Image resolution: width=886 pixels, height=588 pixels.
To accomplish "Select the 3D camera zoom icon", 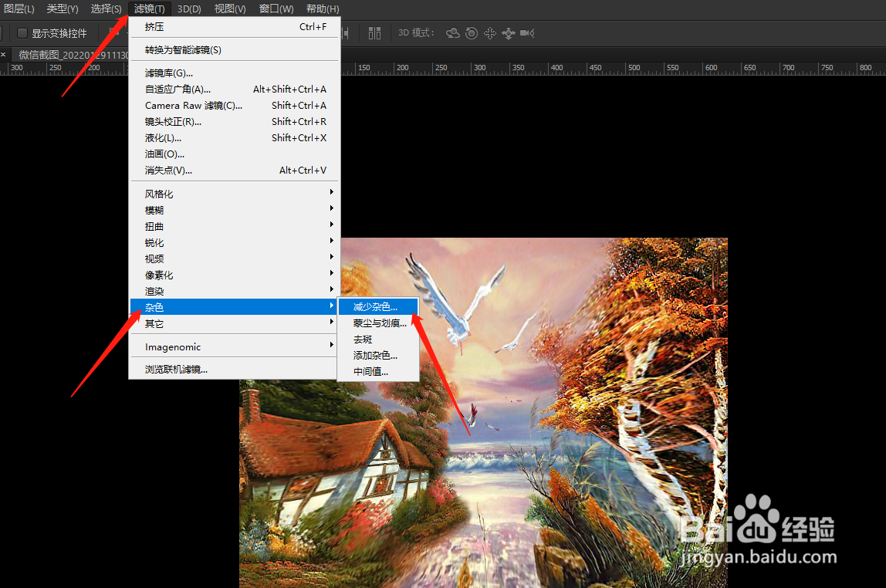I will point(527,33).
